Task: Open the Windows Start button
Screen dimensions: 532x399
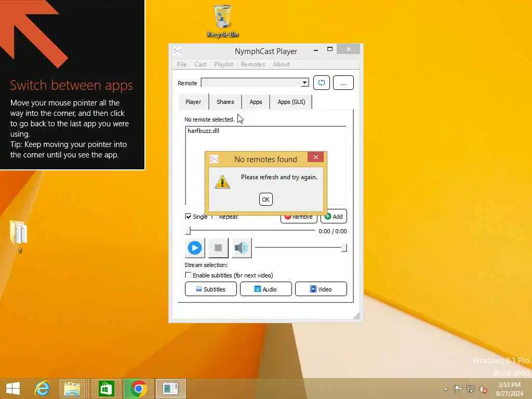Action: click(x=13, y=389)
